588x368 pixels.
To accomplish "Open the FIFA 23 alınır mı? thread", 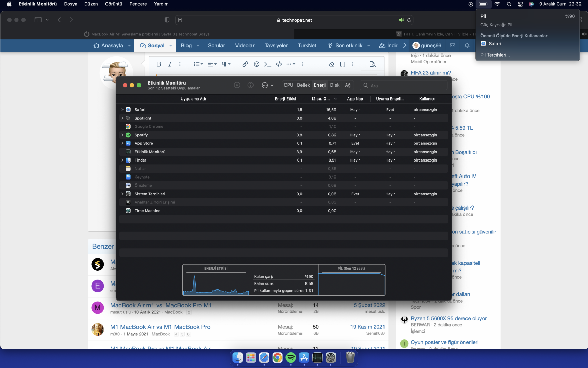I will click(431, 73).
